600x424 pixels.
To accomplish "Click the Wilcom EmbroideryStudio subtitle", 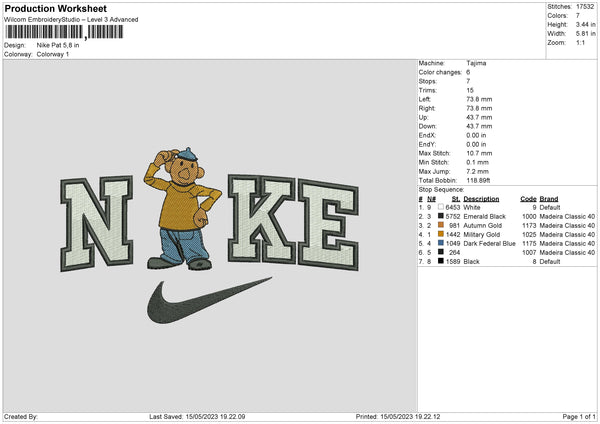I will [71, 20].
